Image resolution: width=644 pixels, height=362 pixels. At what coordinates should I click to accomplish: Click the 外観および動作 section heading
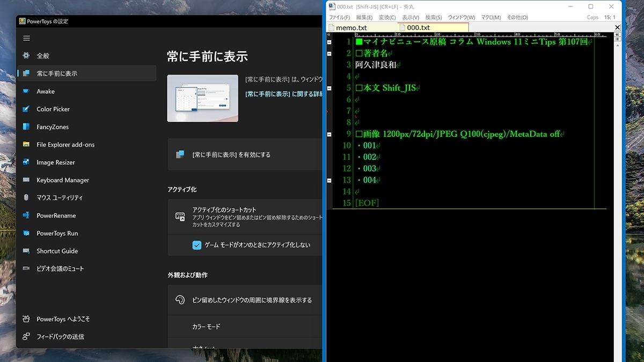187,275
